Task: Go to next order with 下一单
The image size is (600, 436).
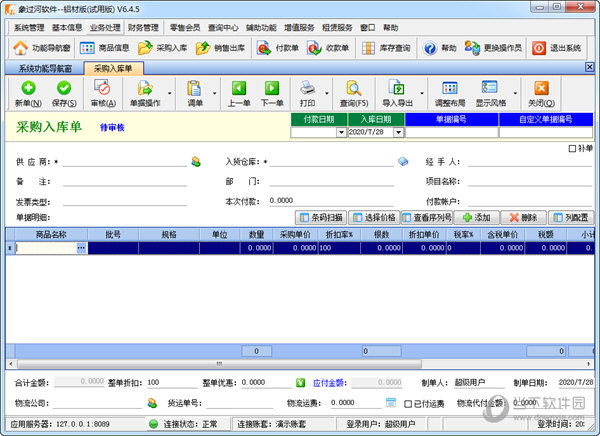Action: 272,94
